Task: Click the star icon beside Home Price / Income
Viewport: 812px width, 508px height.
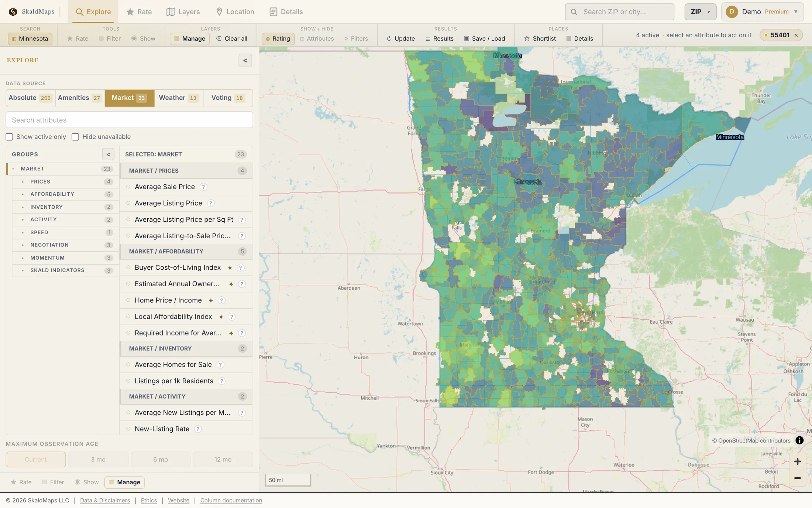Action: 211,300
